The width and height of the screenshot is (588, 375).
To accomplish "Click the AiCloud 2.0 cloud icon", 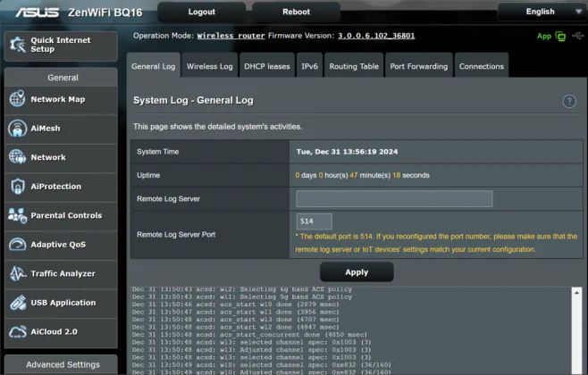I will coord(18,331).
